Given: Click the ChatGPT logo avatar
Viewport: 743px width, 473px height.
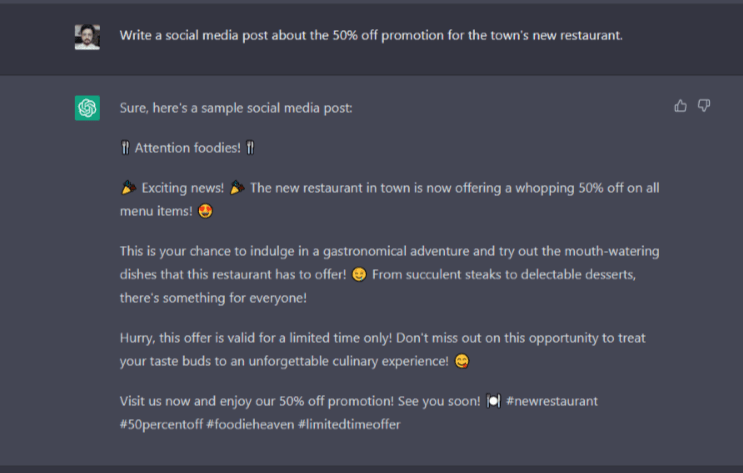Looking at the screenshot, I should [x=87, y=108].
